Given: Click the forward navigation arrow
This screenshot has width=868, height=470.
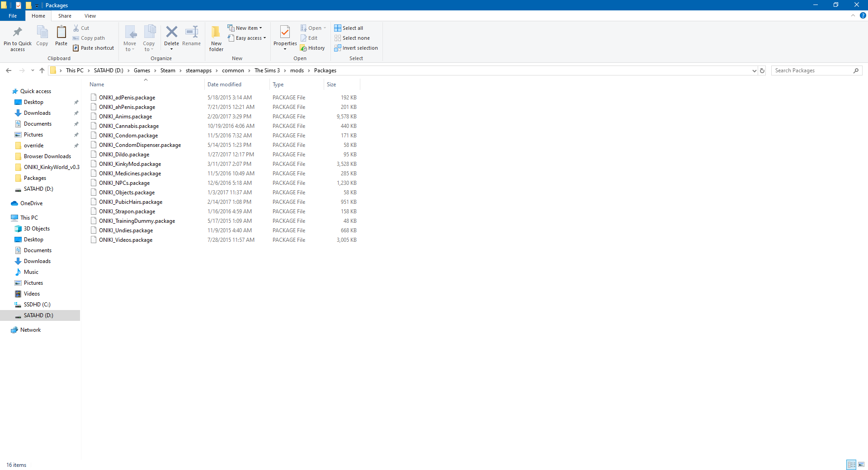Looking at the screenshot, I should click(x=22, y=70).
